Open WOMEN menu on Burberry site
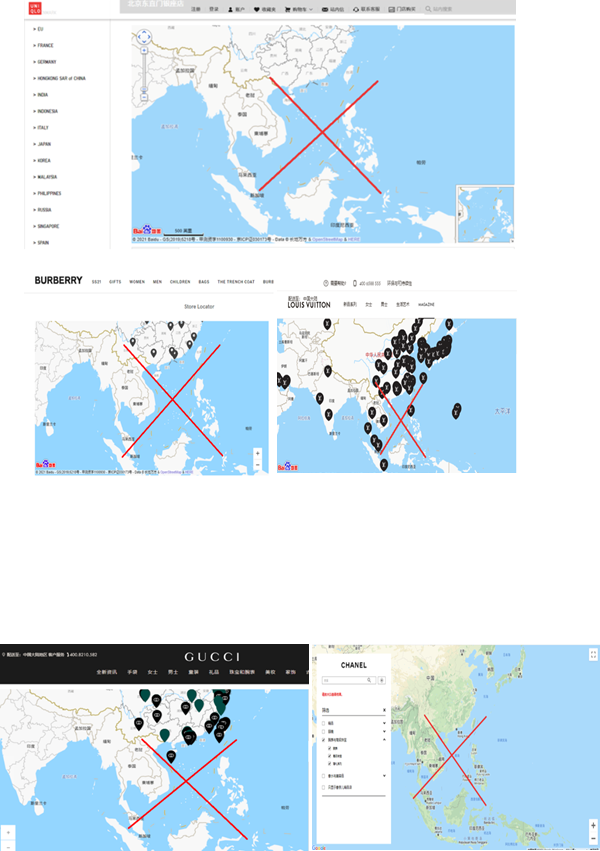Screen dimensions: 600x851 137,282
